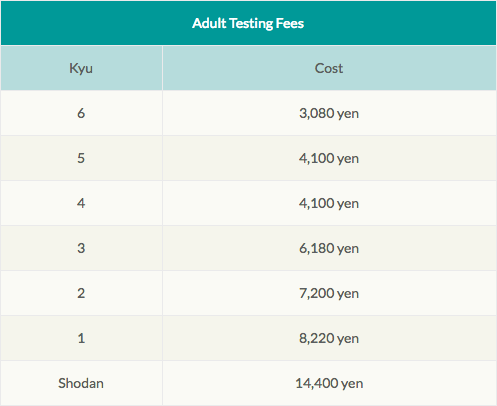Click the Kyu 3 cell
The width and height of the screenshot is (497, 406).
pos(81,248)
